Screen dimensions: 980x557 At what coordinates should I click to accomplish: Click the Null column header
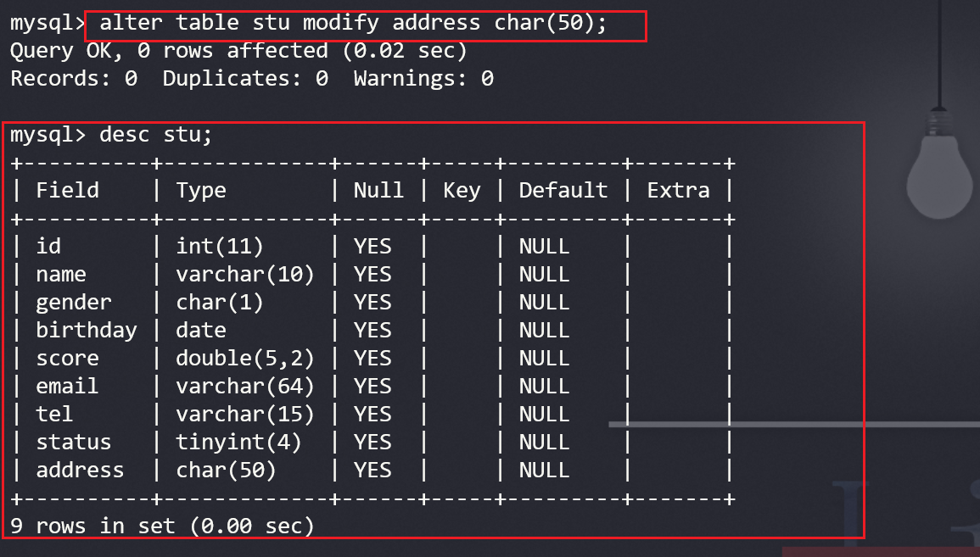click(378, 191)
